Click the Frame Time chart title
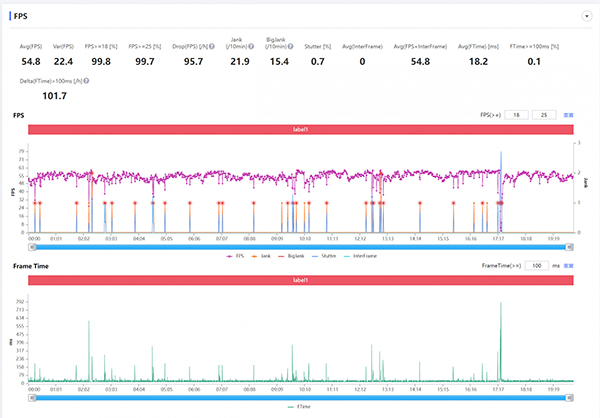 coord(31,266)
